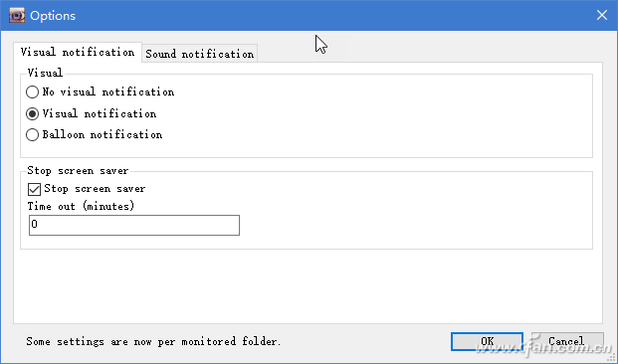Click the 'Time out (minutes)' label
618x364 pixels.
tap(81, 206)
